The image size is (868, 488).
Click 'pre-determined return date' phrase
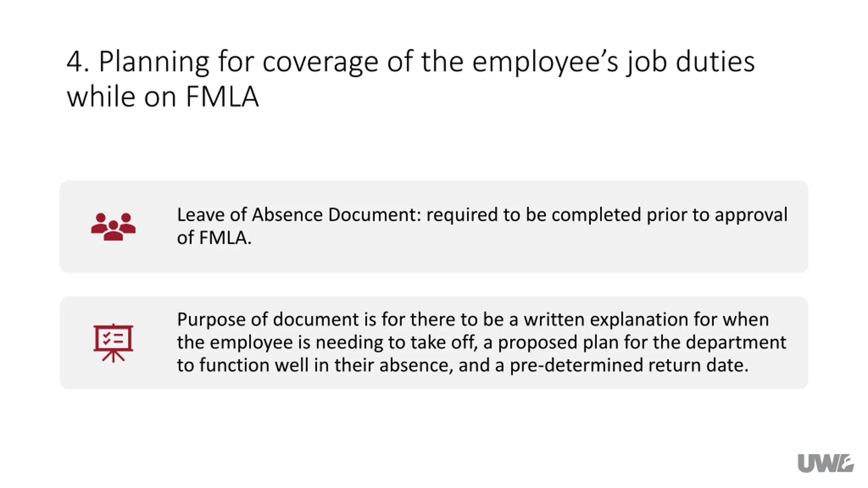coord(629,365)
